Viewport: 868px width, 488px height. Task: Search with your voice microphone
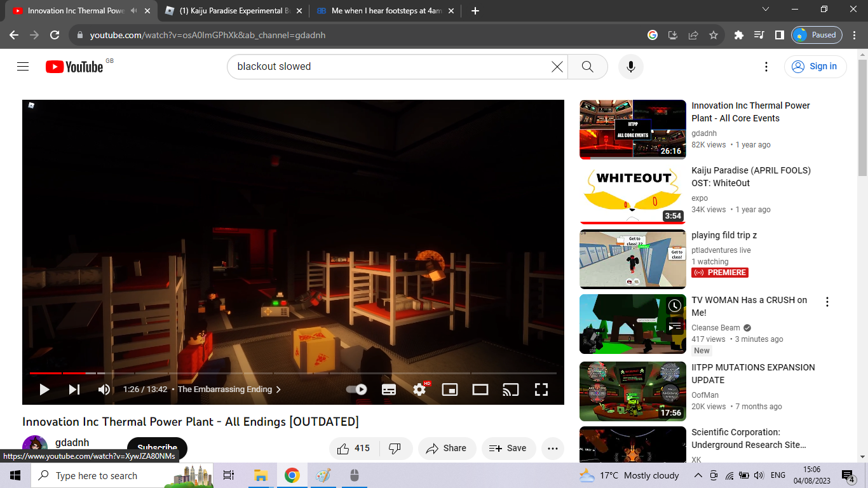(631, 67)
